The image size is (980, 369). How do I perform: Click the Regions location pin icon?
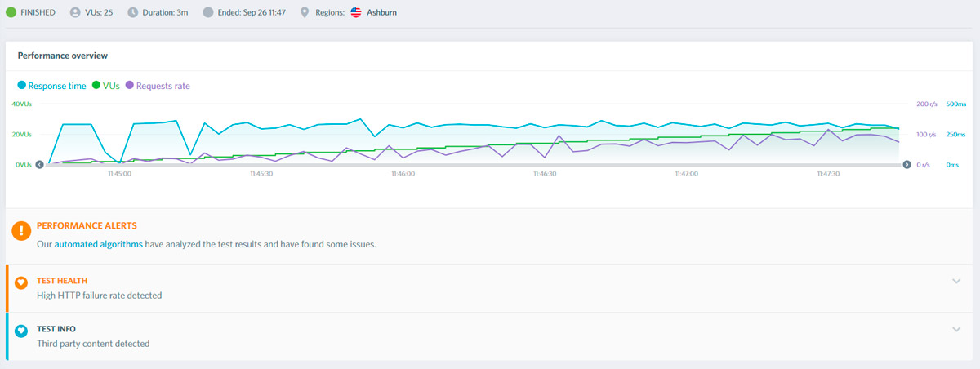(x=305, y=12)
